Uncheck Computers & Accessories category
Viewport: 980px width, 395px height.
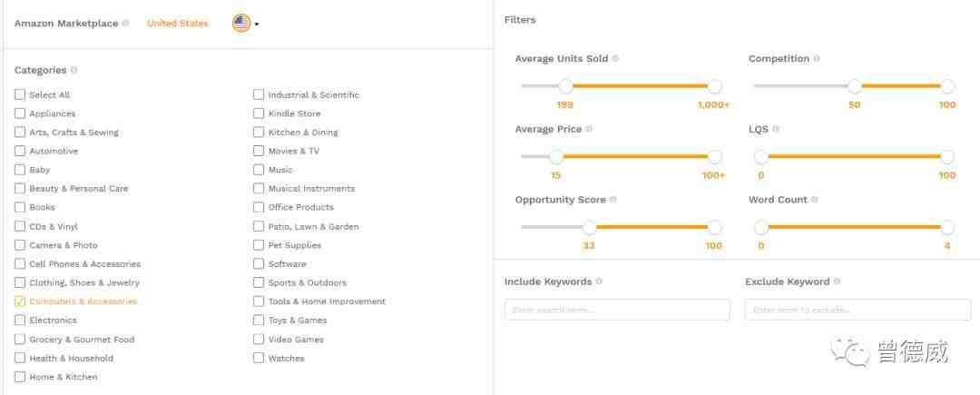[20, 301]
